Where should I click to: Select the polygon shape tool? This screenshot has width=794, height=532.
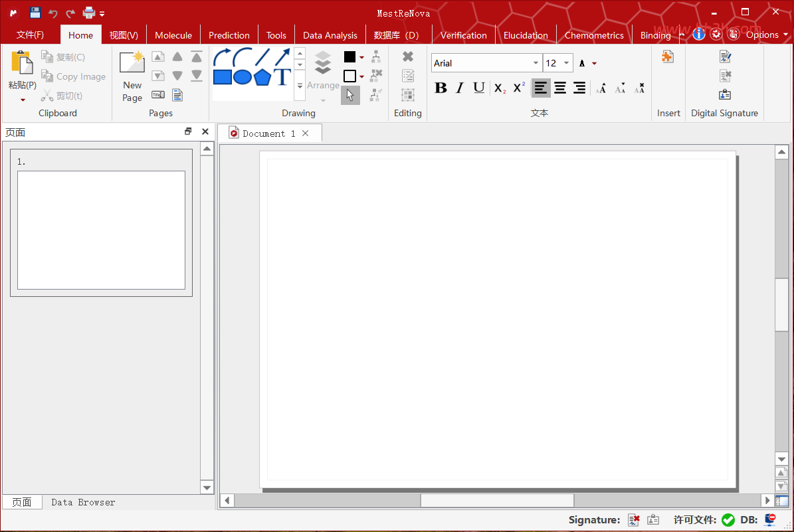click(262, 78)
